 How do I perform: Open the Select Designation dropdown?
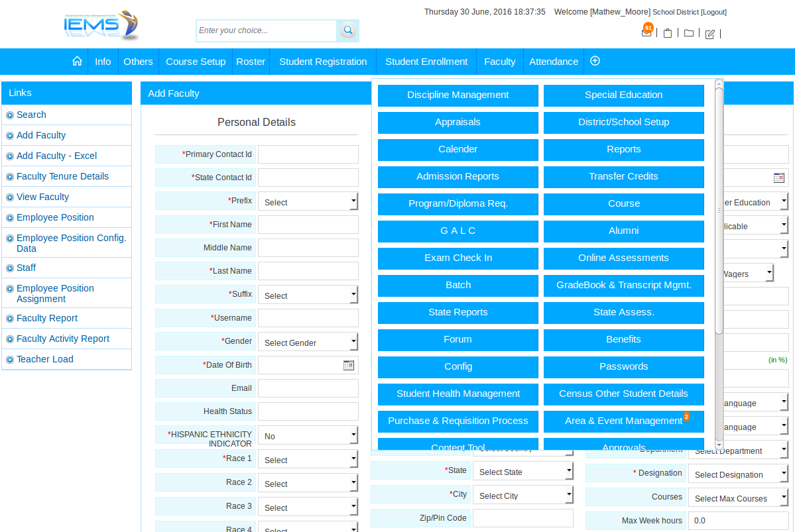(738, 474)
